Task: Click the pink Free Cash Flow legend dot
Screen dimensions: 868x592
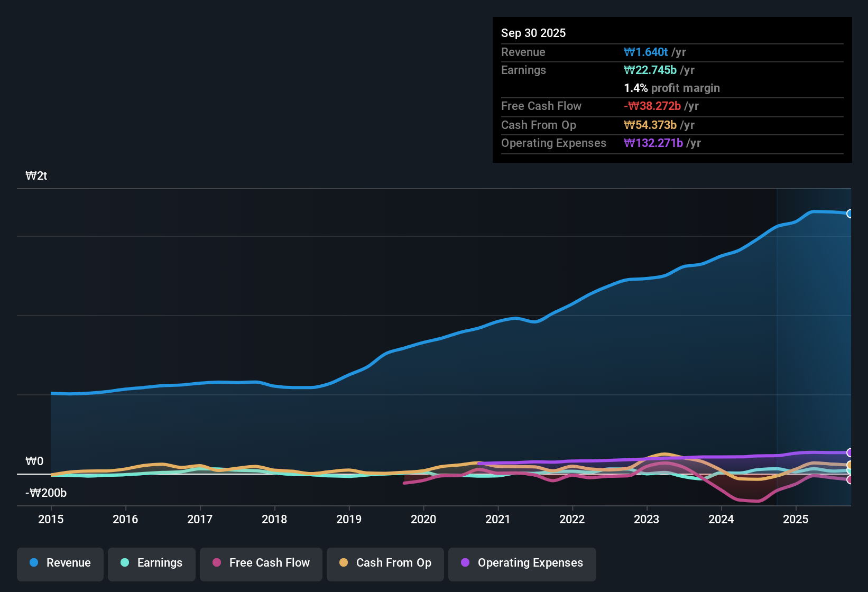Action: [216, 563]
